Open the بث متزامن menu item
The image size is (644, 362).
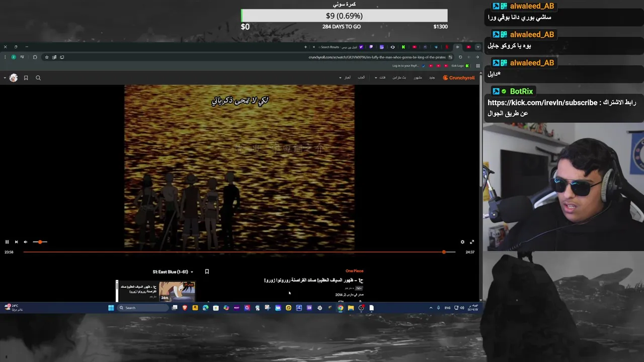tap(399, 77)
